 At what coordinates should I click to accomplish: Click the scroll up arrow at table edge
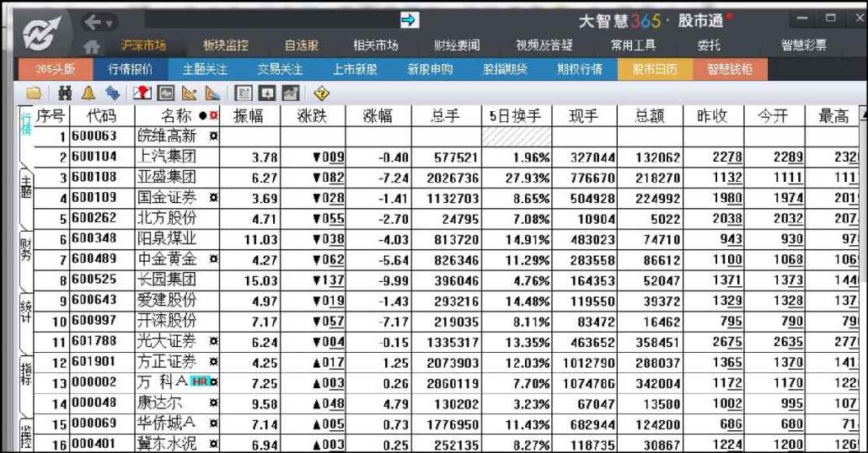pyautogui.click(x=864, y=114)
